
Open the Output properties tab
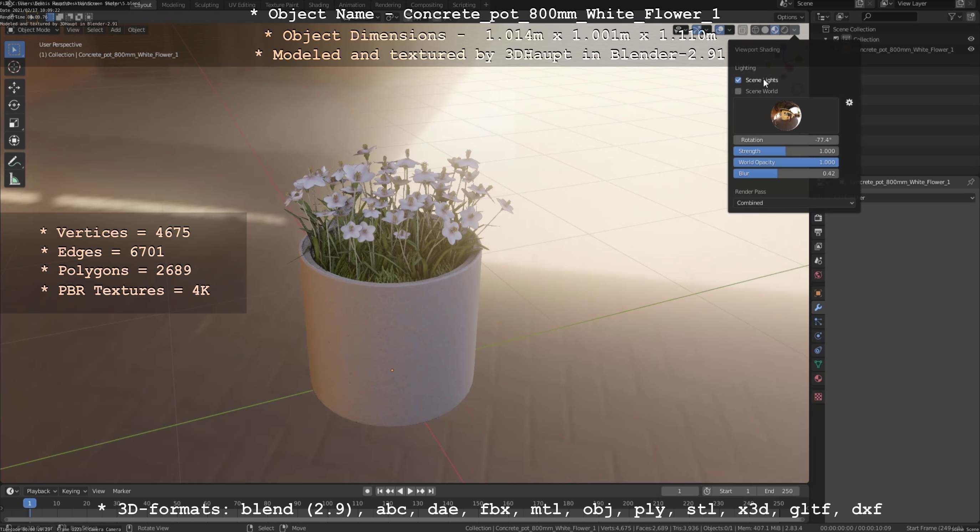tap(818, 232)
